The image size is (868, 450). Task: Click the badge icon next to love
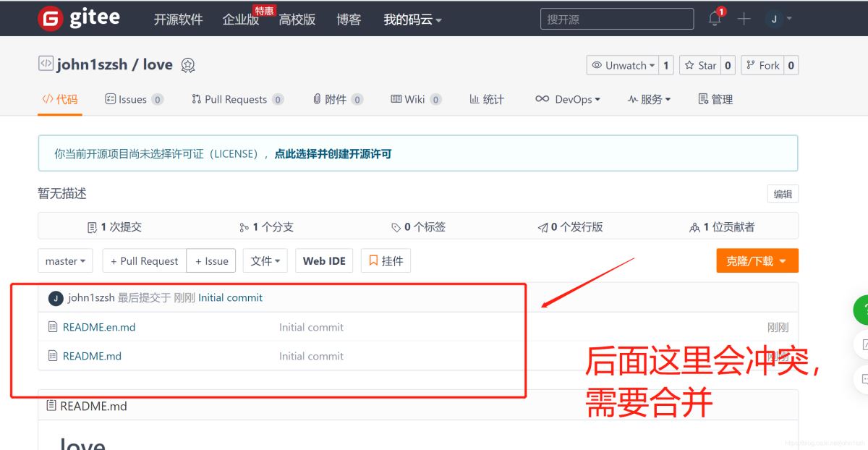tap(188, 65)
